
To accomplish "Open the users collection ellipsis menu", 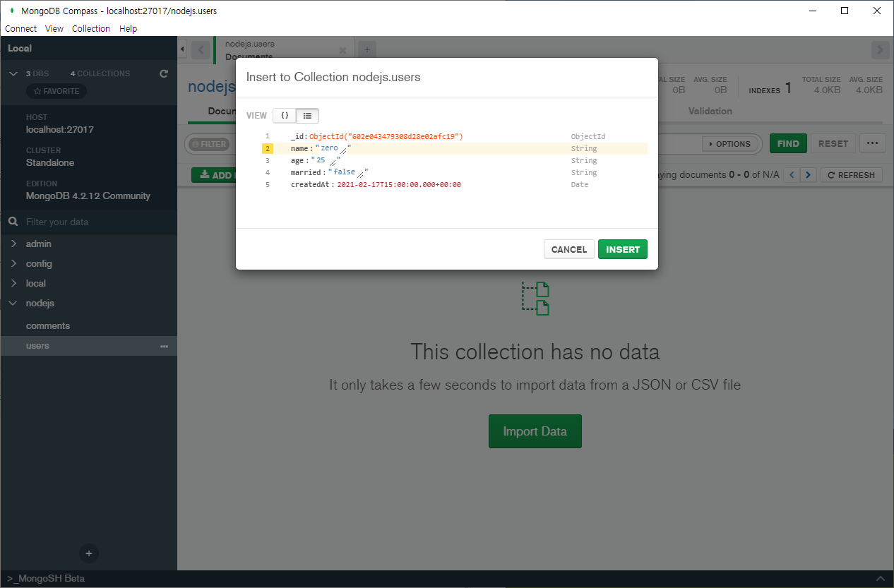I will [x=165, y=346].
